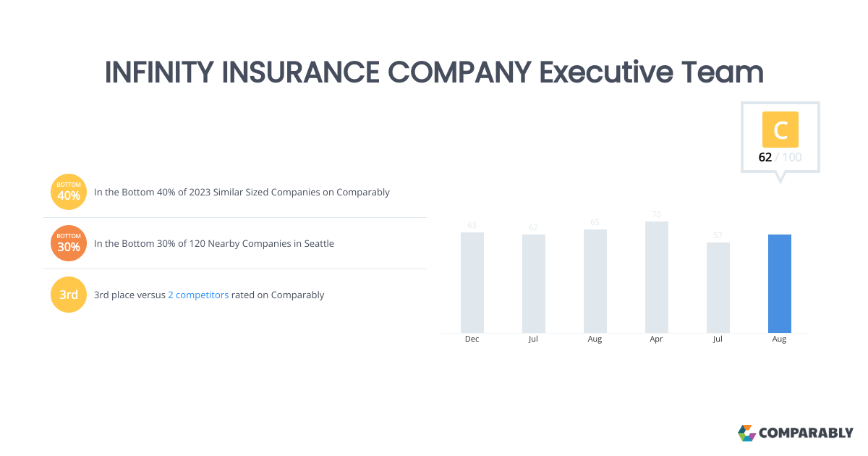
Task: Select the Apr bar showing 70
Action: point(657,277)
